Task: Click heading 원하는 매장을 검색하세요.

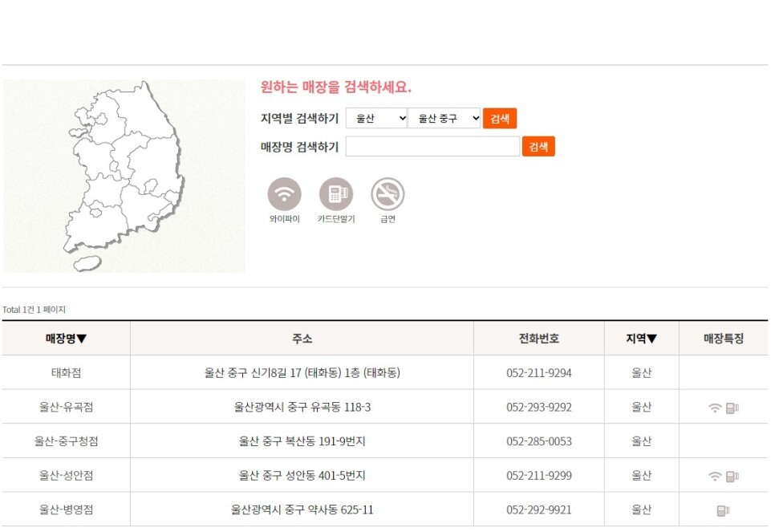Action: (336, 87)
